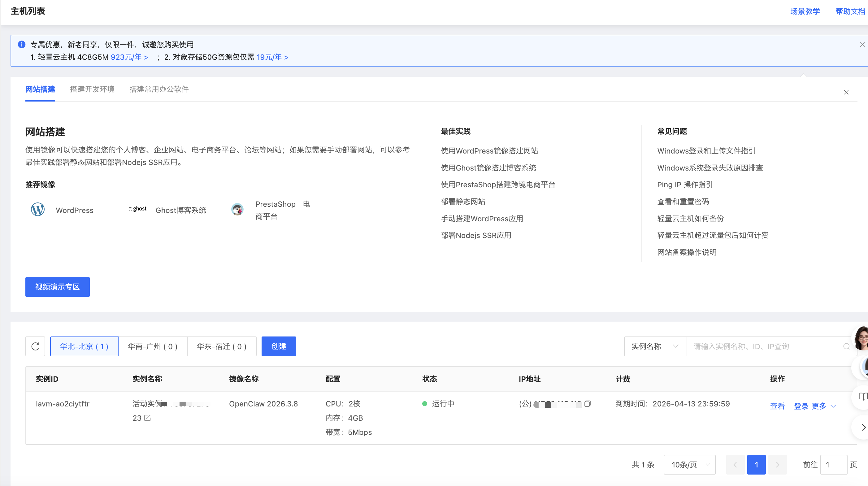Open the 10条/页 page size dropdown
The height and width of the screenshot is (486, 868).
689,464
